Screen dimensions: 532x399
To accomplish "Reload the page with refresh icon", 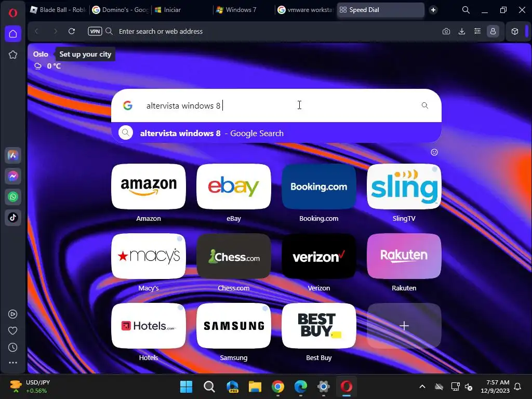I will (x=72, y=31).
